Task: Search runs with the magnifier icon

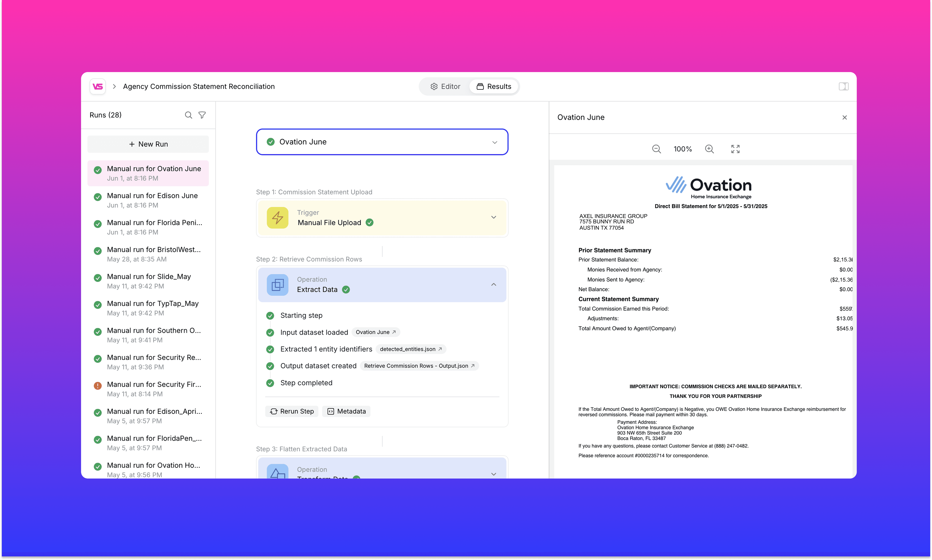Action: pos(188,115)
